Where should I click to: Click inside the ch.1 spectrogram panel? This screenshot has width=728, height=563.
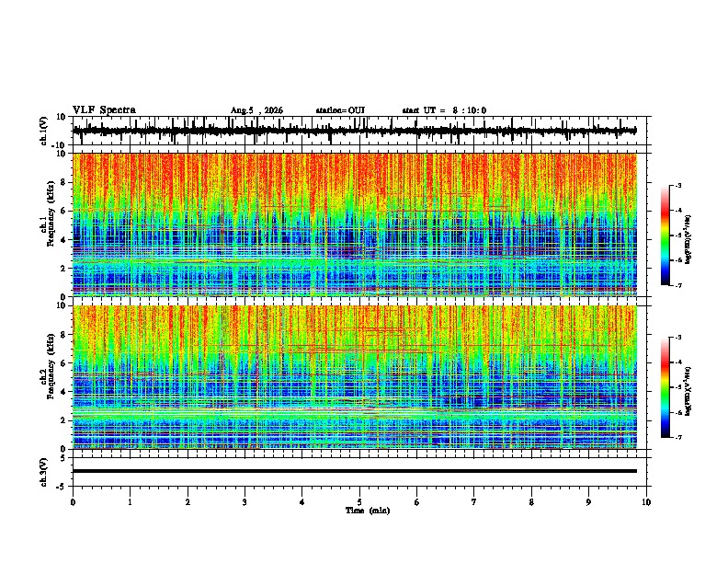pos(355,224)
